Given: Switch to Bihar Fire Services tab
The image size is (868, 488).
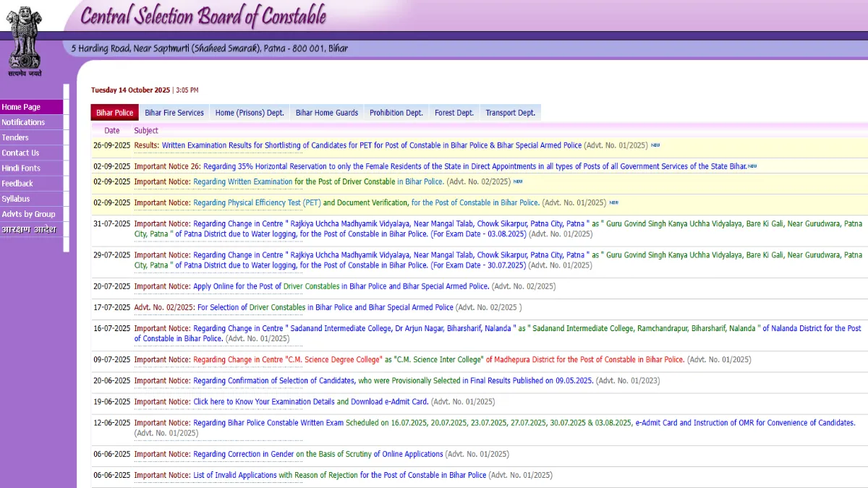Looking at the screenshot, I should click(x=174, y=113).
